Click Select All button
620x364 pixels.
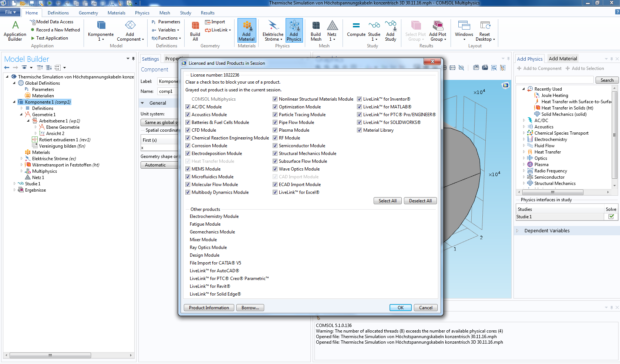coord(387,201)
